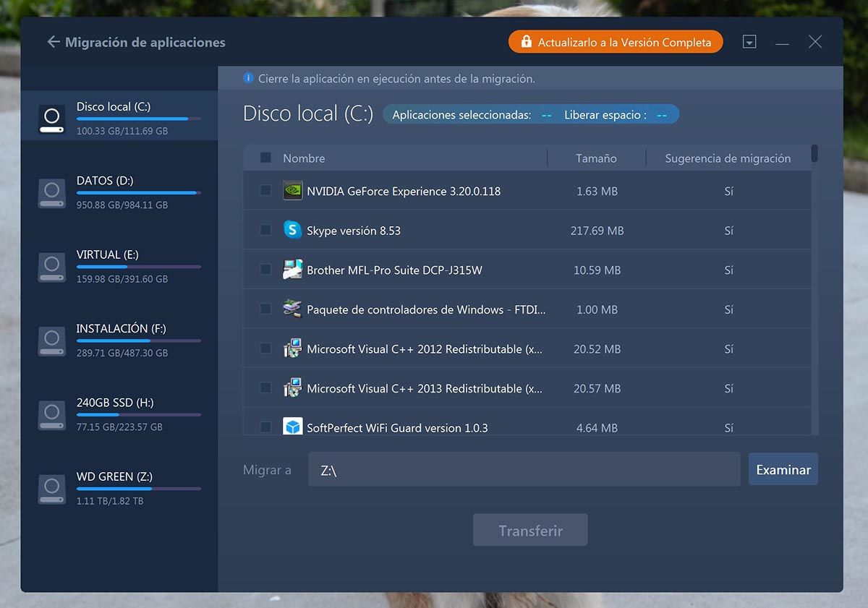868x608 pixels.
Task: Click the DATOS (D:) drive icon
Action: pyautogui.click(x=51, y=193)
